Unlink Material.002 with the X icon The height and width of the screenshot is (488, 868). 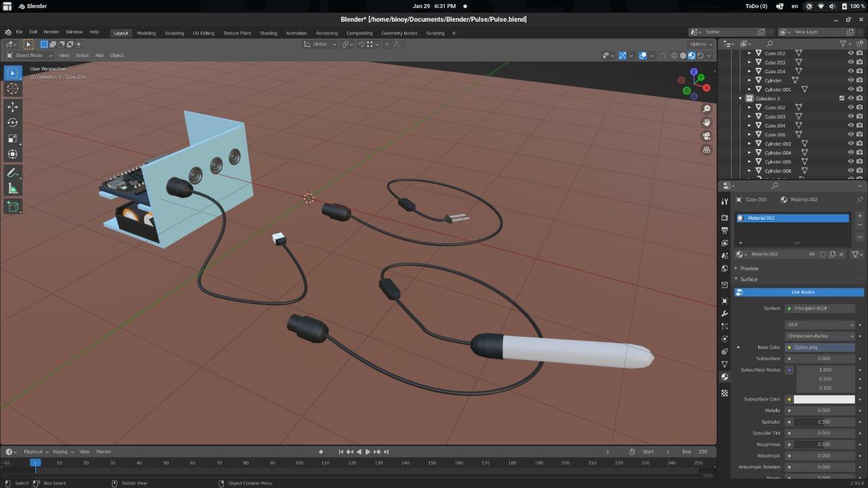[x=842, y=254]
